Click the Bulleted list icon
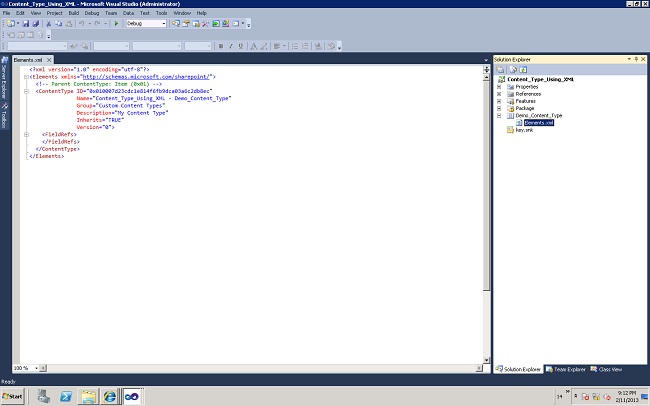The width and height of the screenshot is (650, 406). [295, 46]
